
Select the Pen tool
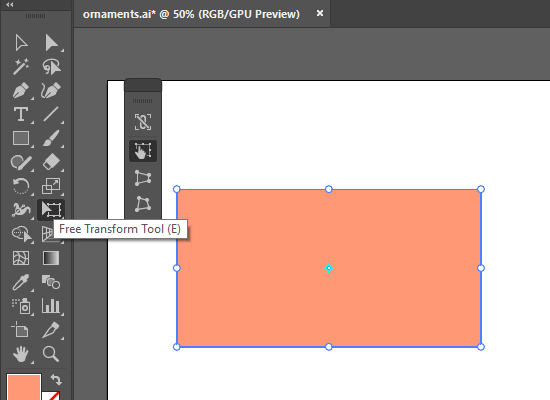coord(21,91)
